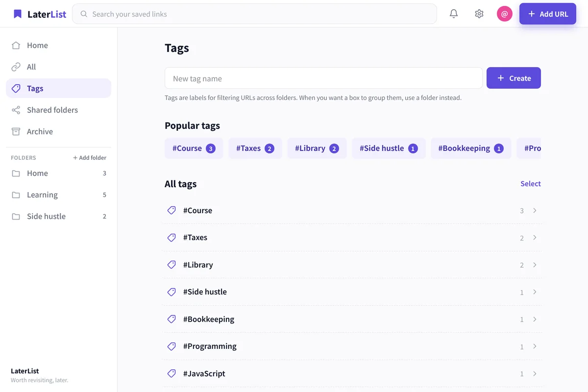Click the Shared folders share icon
The image size is (588, 392).
pyautogui.click(x=16, y=110)
